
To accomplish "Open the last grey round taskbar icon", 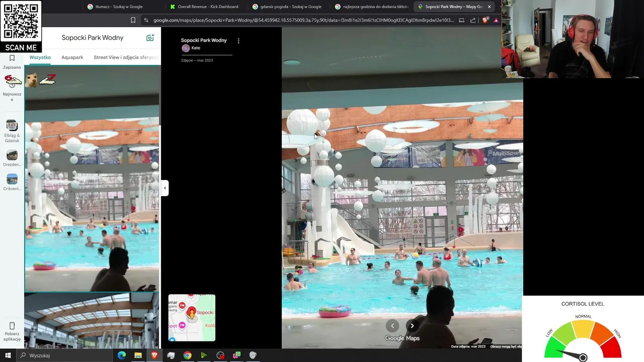I will 253,355.
